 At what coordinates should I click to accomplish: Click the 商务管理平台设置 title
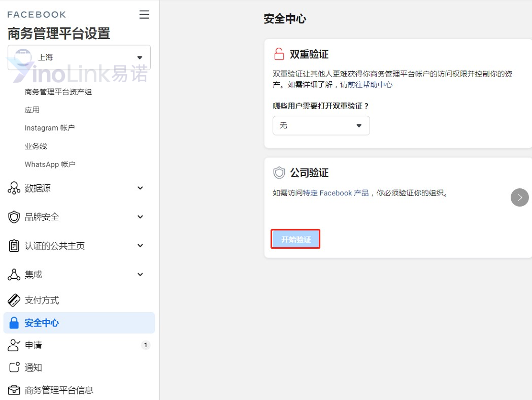[59, 34]
